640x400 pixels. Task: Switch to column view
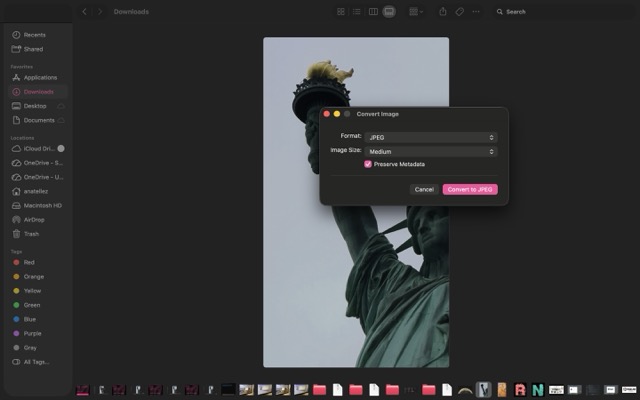373,12
